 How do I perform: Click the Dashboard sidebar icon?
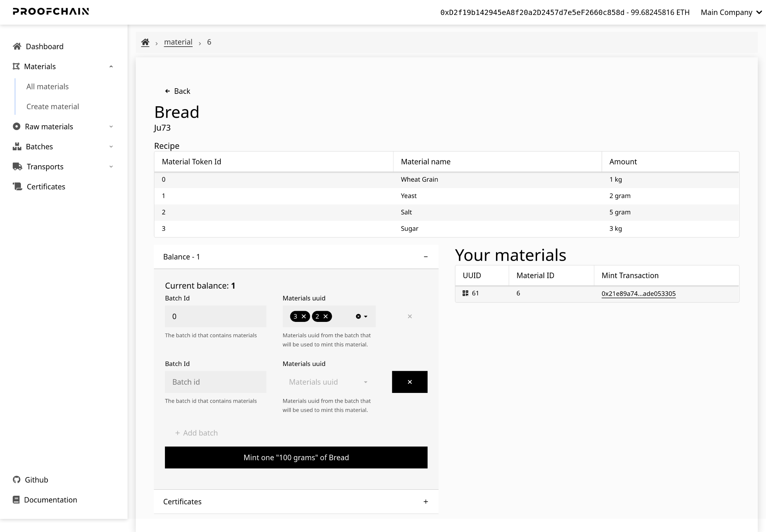pyautogui.click(x=16, y=46)
